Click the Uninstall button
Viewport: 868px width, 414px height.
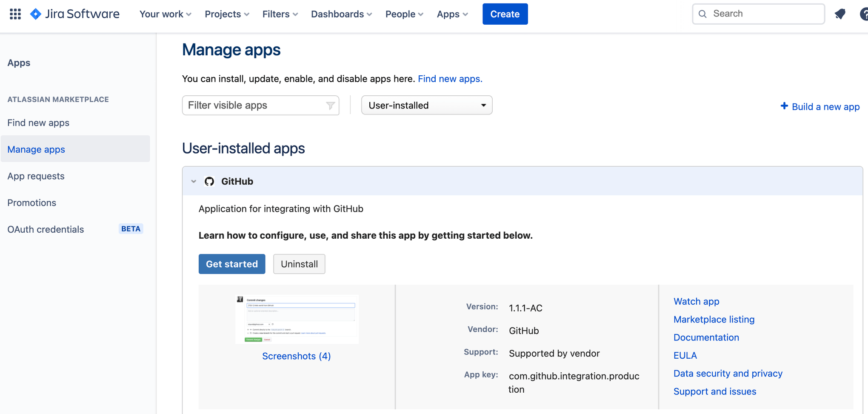[x=299, y=264]
